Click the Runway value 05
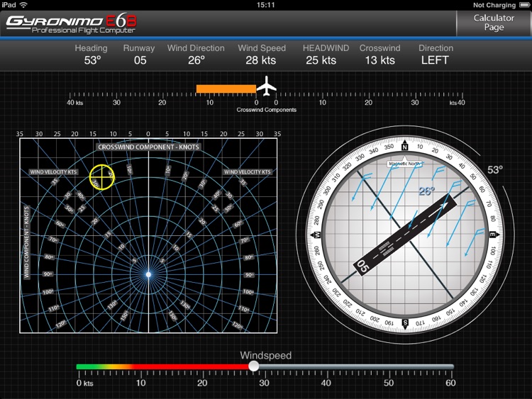The image size is (532, 399). (x=140, y=60)
